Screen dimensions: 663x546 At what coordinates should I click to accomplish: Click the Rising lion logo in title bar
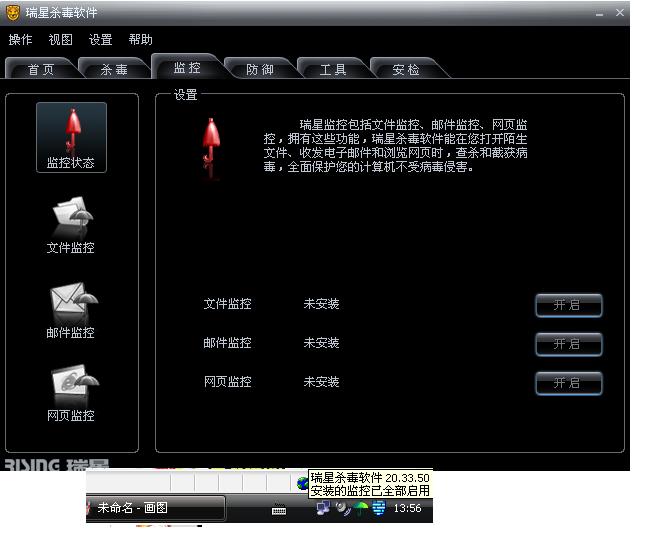pos(13,13)
